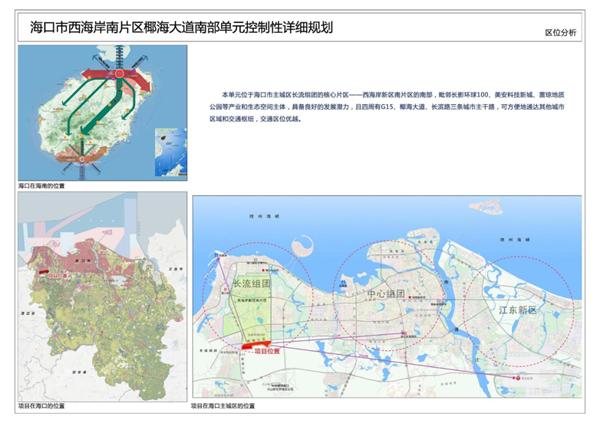This screenshot has height=423, width=600.
Task: Select the 江东新区 label
Action: tap(518, 311)
